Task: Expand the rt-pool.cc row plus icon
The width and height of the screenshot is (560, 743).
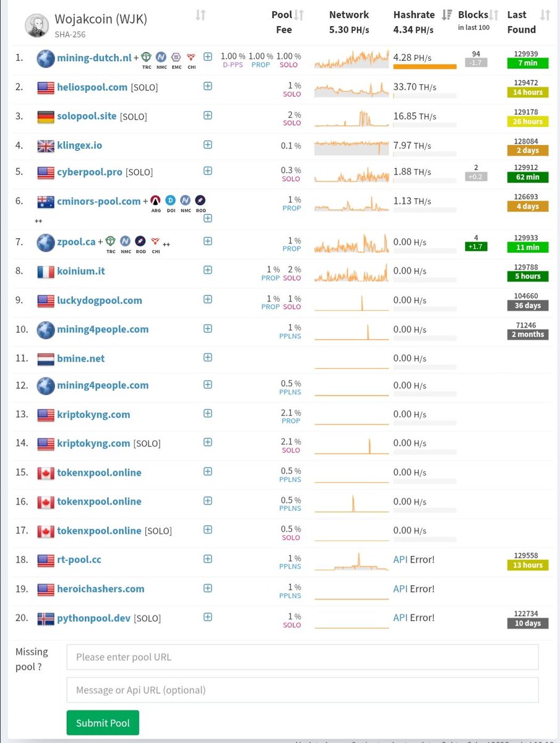Action: point(208,558)
